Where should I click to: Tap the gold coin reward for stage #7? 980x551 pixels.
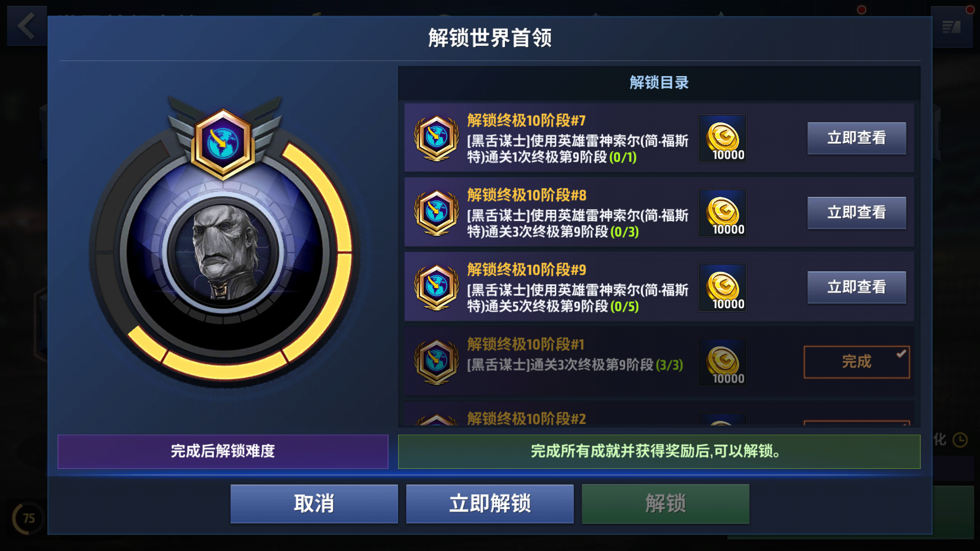coord(723,138)
